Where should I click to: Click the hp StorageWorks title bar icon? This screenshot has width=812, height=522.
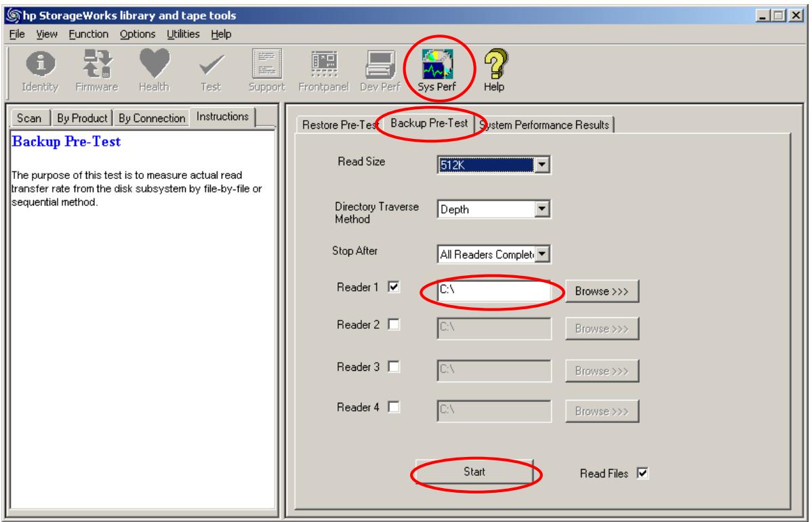click(x=13, y=16)
